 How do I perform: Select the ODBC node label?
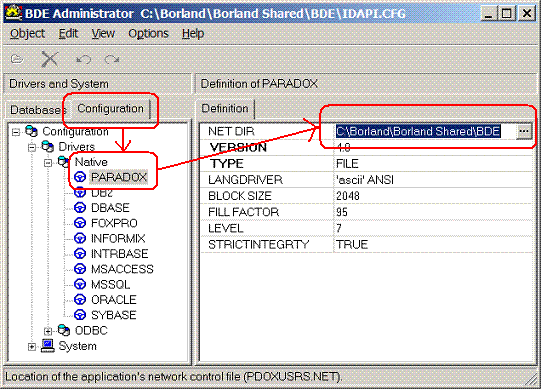tap(91, 330)
